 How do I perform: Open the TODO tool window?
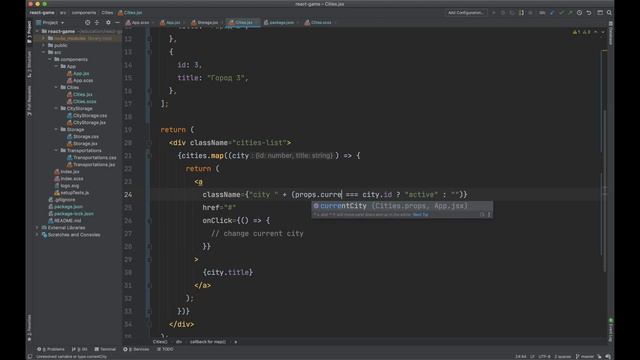point(165,349)
